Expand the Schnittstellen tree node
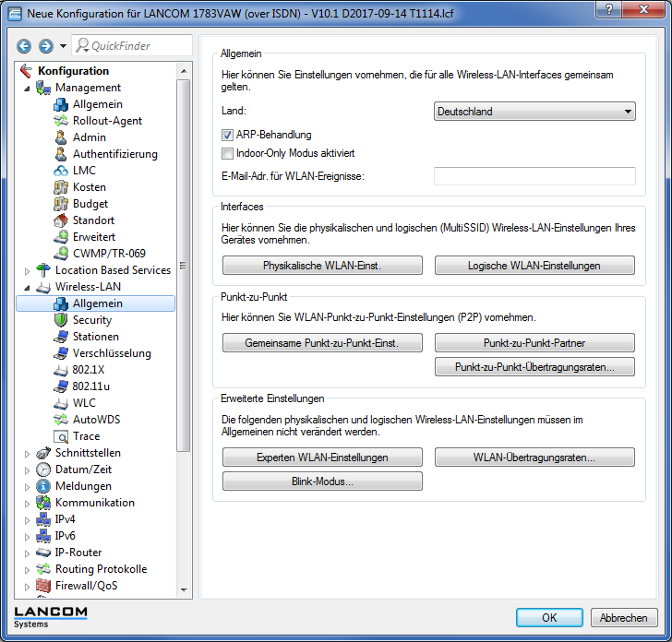Viewport: 672px width, 642px height. tap(27, 453)
